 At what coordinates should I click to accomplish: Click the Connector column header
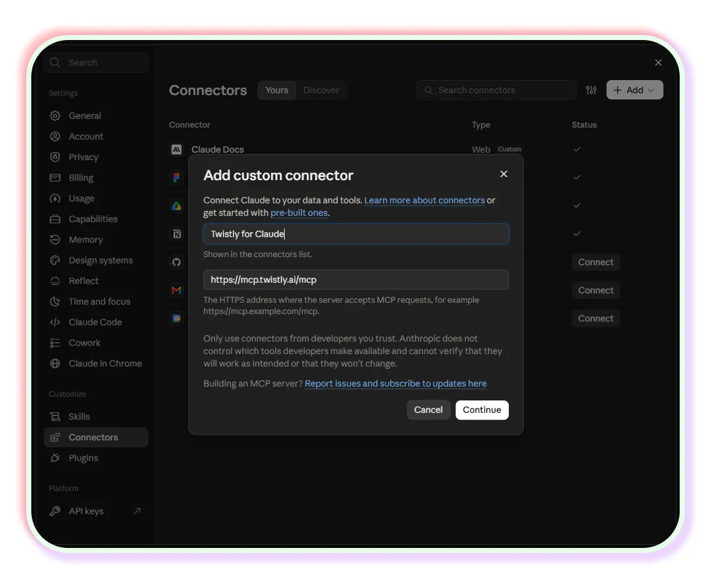pyautogui.click(x=190, y=124)
